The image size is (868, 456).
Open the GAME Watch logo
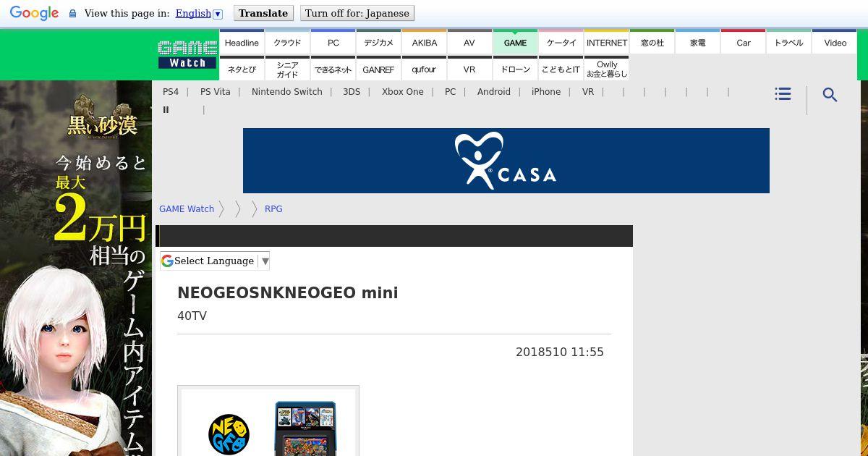[x=187, y=54]
